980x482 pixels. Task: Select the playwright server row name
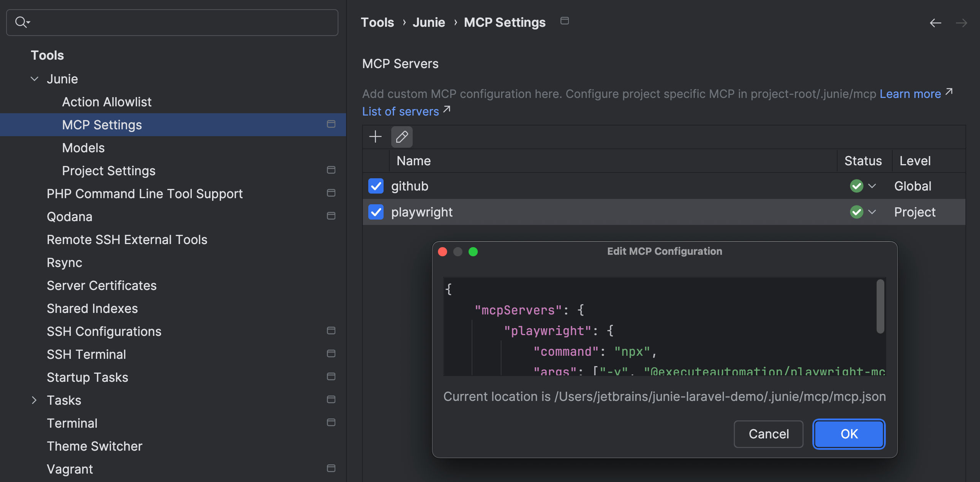click(x=422, y=212)
